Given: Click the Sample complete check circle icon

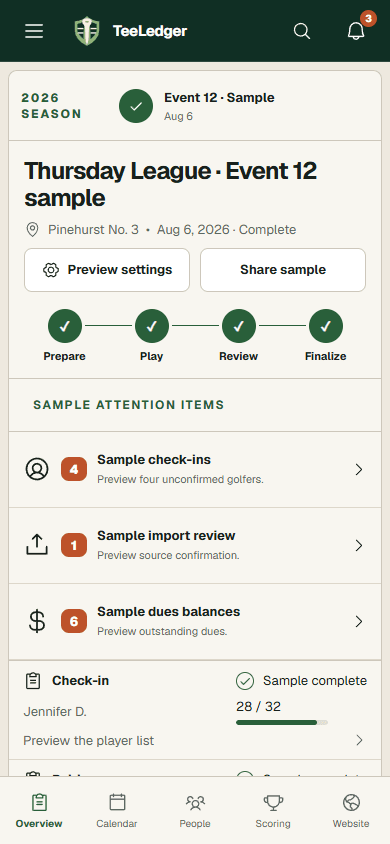Looking at the screenshot, I should [245, 681].
